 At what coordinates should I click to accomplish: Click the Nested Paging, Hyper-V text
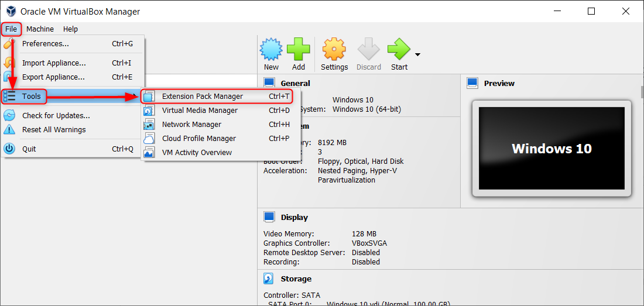point(357,170)
